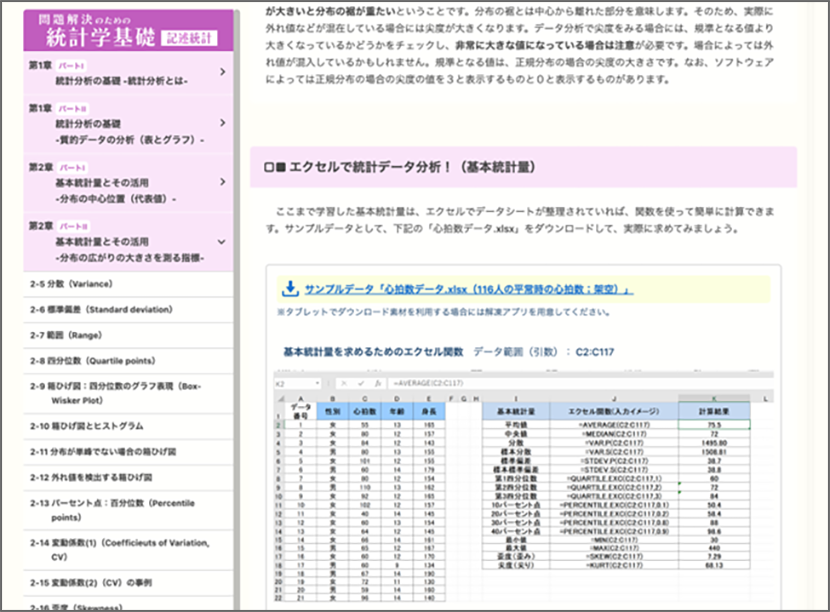The image size is (830, 612).
Task: Go to section 2-5 分散 (Variance)
Action: point(128,284)
